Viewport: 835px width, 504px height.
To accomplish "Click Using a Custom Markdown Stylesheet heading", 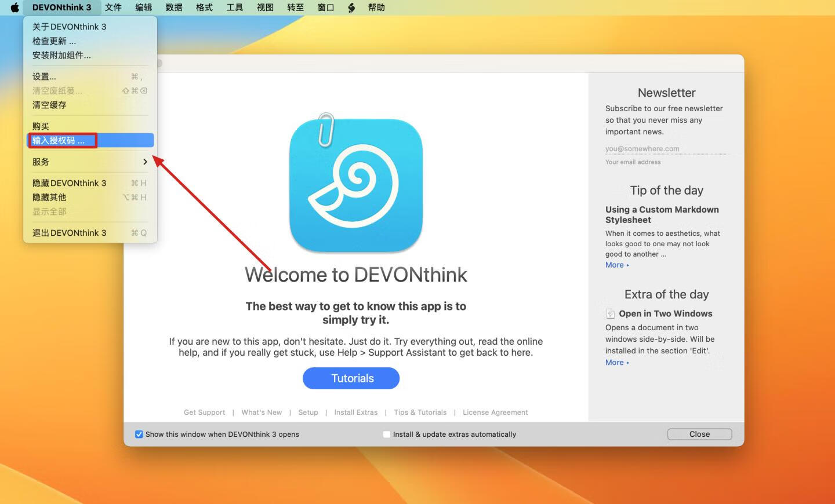I will coord(662,215).
